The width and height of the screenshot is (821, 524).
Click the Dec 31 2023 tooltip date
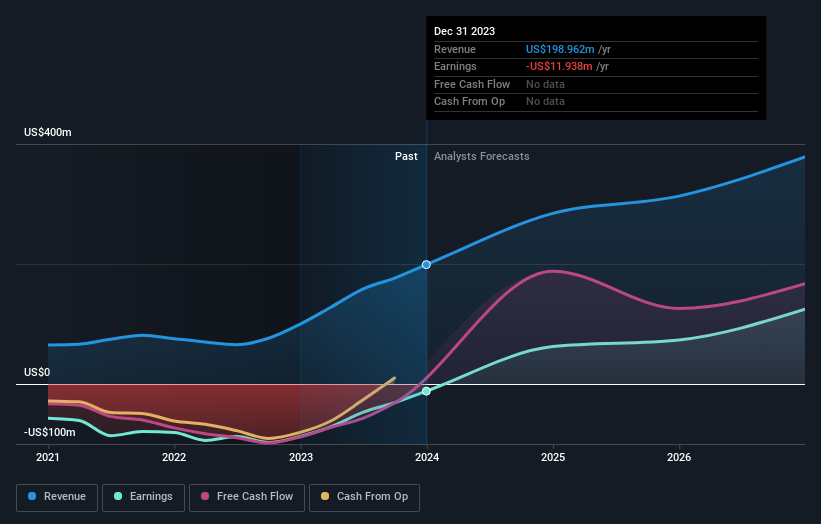[x=464, y=31]
